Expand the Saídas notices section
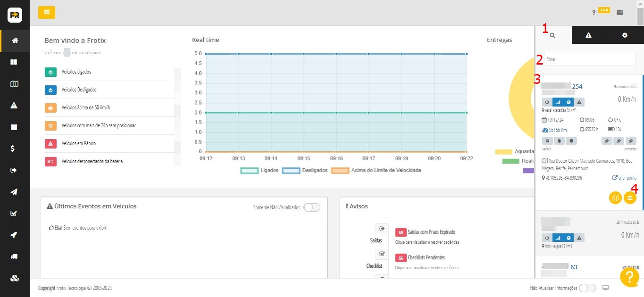This screenshot has width=644, height=297. click(382, 229)
